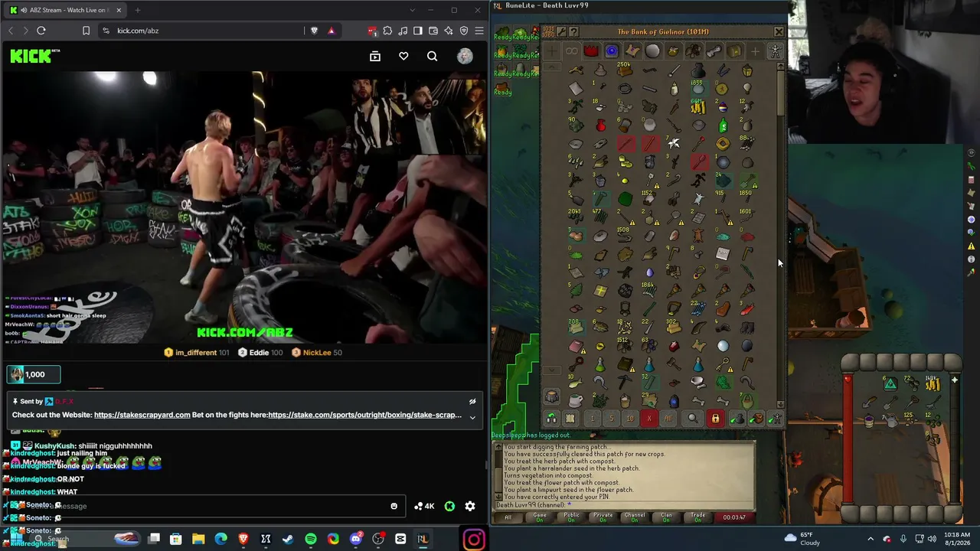Screen dimensions: 980x551
Task: Search bank with magnifying glass button
Action: [693, 419]
